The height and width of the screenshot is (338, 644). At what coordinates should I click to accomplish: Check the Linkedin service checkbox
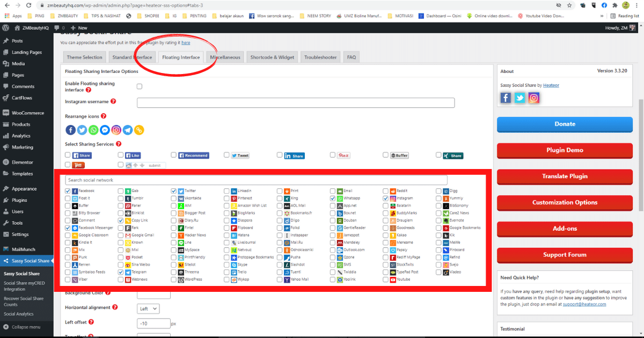[x=227, y=191]
